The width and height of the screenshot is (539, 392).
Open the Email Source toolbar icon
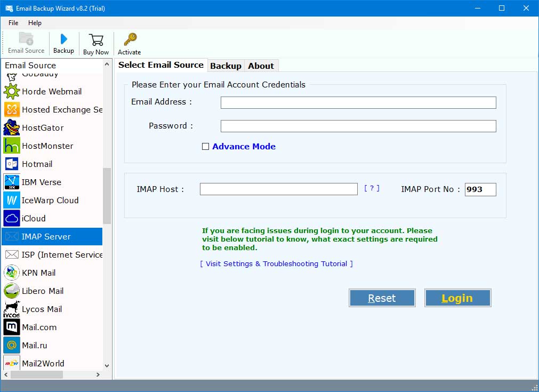click(x=26, y=39)
